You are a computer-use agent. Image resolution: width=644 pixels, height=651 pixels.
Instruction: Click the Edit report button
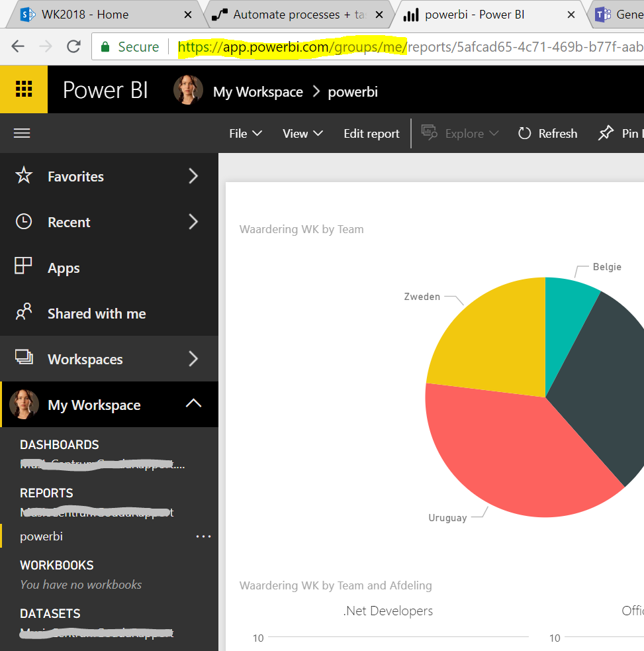[x=371, y=134]
